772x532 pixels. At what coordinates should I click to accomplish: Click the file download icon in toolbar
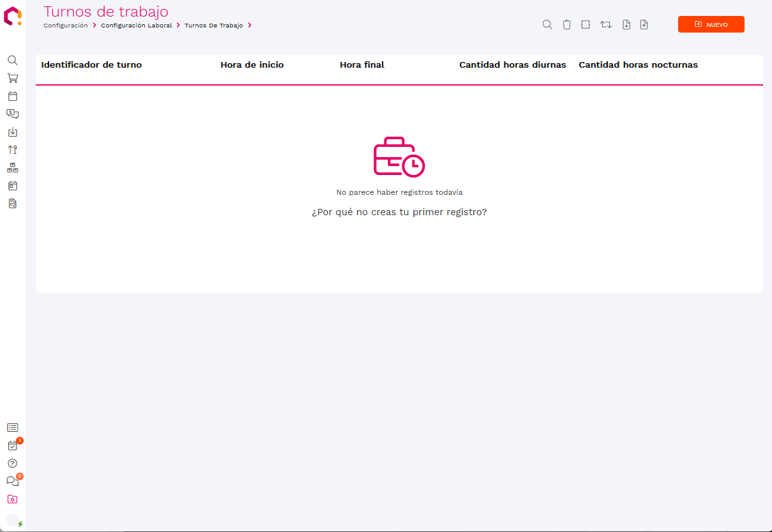(x=626, y=24)
